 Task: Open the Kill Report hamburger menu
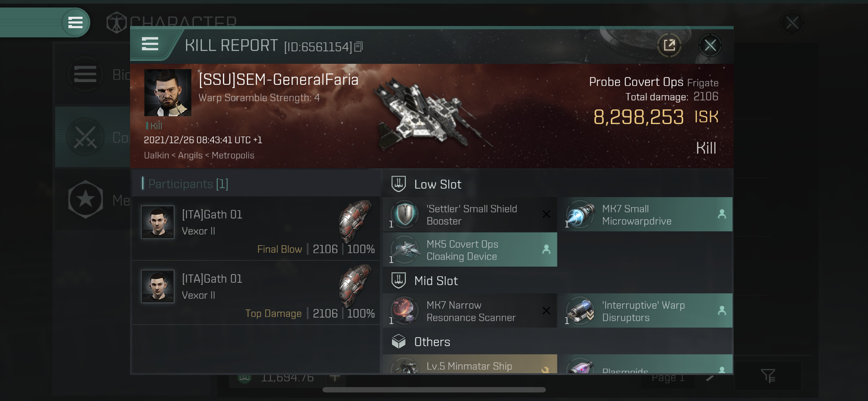(x=150, y=44)
